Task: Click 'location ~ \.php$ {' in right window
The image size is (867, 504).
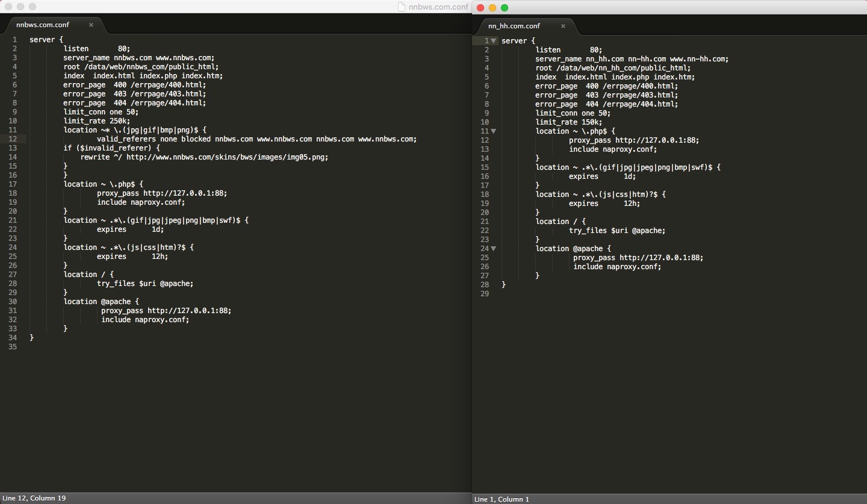Action: point(576,131)
